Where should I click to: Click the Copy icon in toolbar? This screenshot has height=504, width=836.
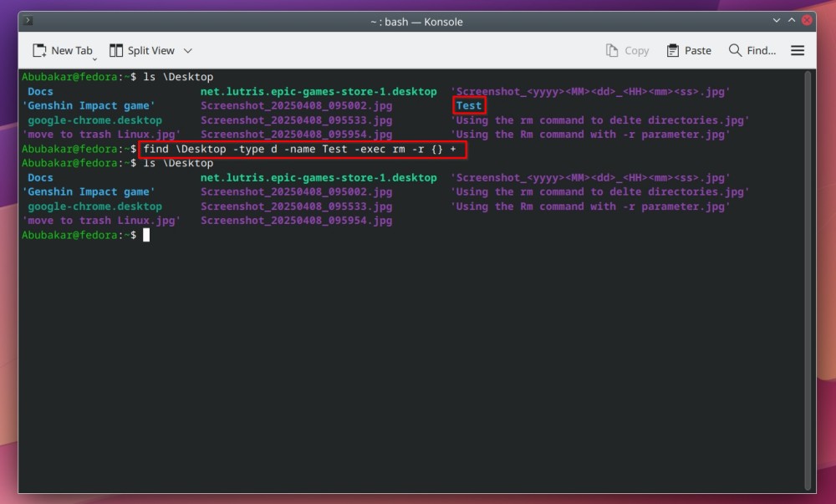(612, 50)
